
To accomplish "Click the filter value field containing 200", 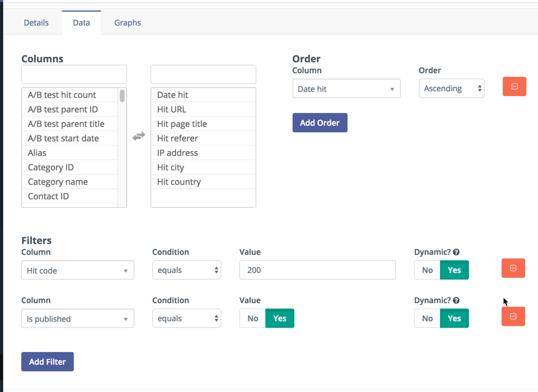I will tap(317, 270).
